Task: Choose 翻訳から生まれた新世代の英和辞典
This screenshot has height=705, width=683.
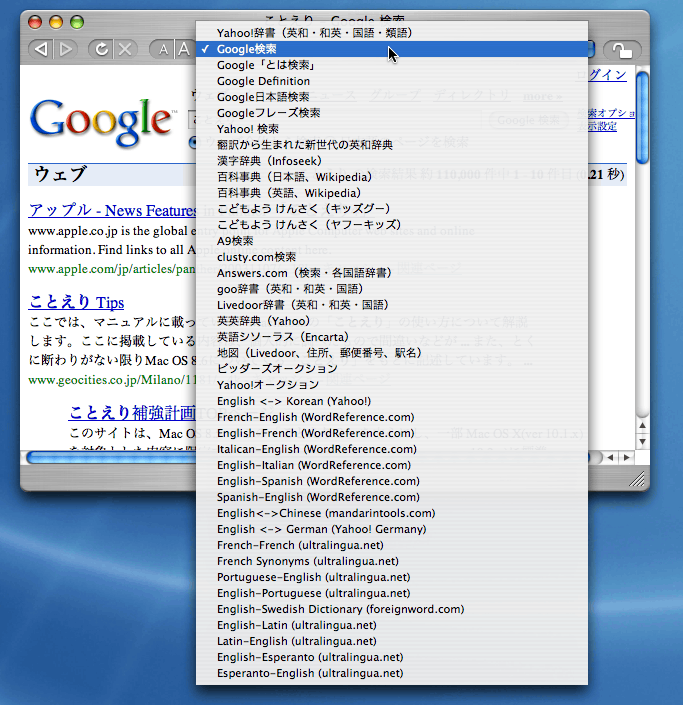Action: tap(392, 145)
